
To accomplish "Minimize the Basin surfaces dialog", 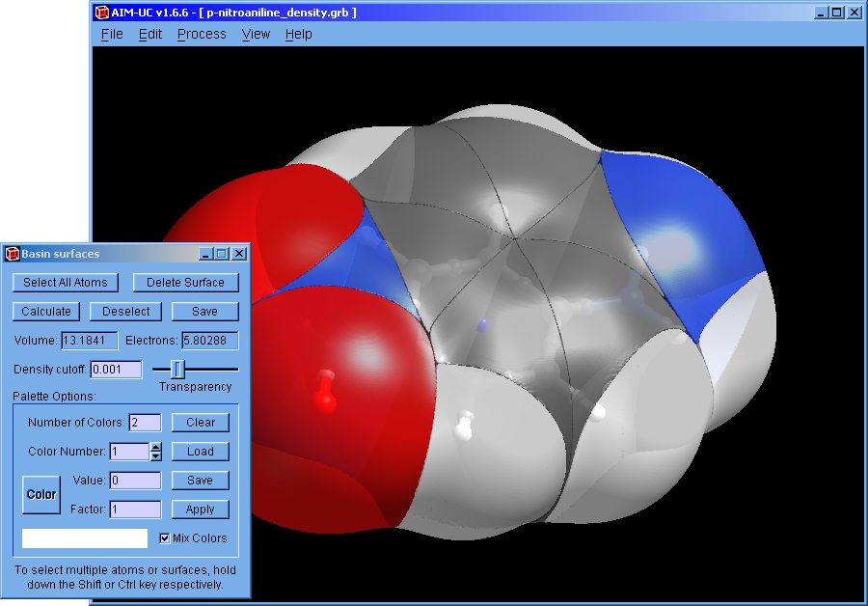I will click(205, 254).
